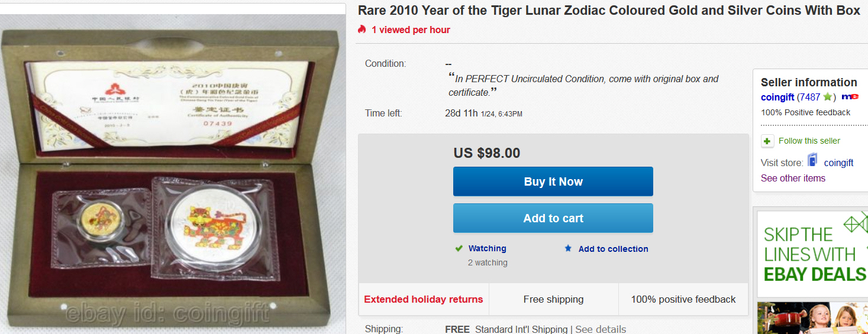Screen dimensions: 868x334
Task: Expand shipping See details link
Action: (601, 329)
